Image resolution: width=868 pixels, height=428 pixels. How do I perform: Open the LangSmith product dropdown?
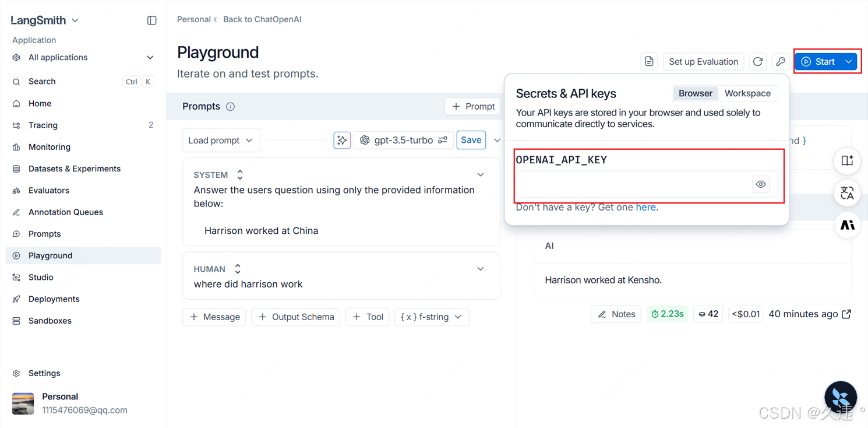click(x=44, y=20)
